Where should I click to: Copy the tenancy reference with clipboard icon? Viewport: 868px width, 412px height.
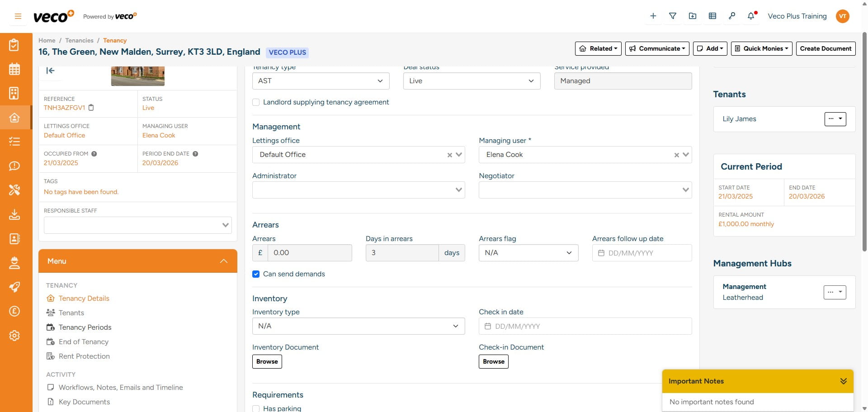[91, 108]
